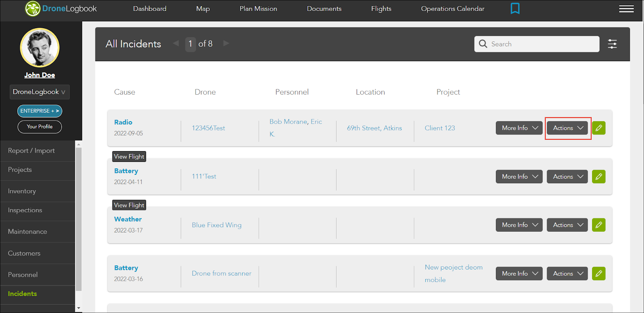Expand More Info for Radio incident
Image resolution: width=644 pixels, height=313 pixels.
tap(519, 128)
